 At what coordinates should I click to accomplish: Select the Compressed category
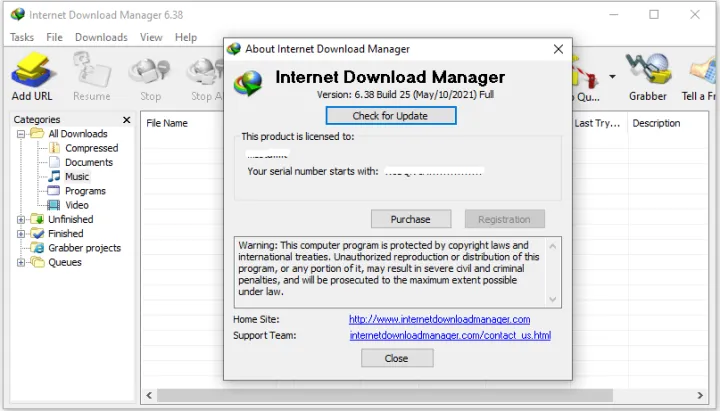point(91,148)
